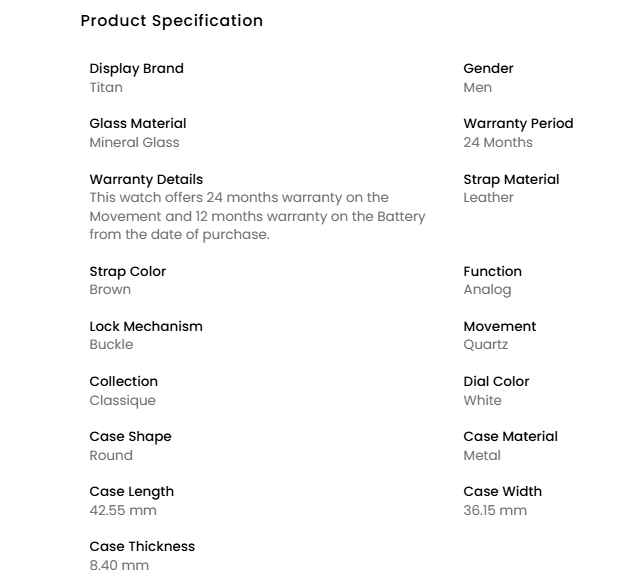Click the Mineral Glass value
The image size is (636, 582).
[x=134, y=142]
